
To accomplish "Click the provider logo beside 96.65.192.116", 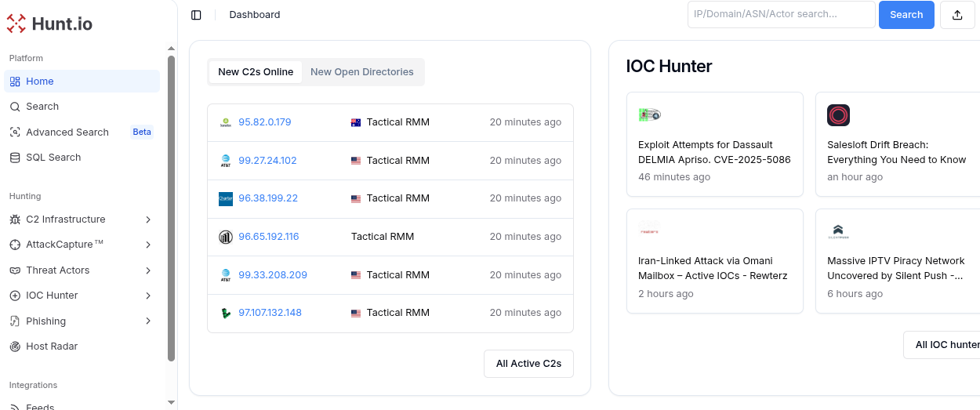I will click(226, 237).
